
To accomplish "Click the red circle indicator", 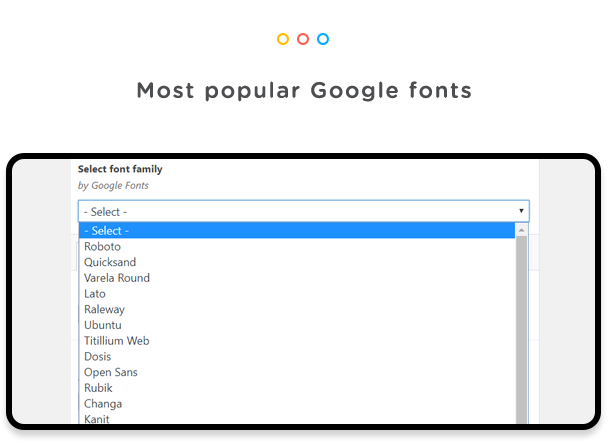I will [303, 39].
